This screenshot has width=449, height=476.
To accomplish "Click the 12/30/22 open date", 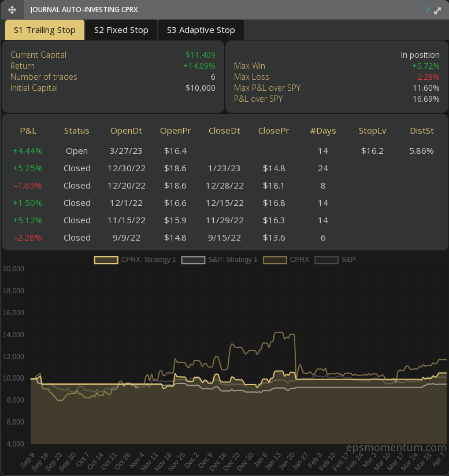I will coord(127,168).
